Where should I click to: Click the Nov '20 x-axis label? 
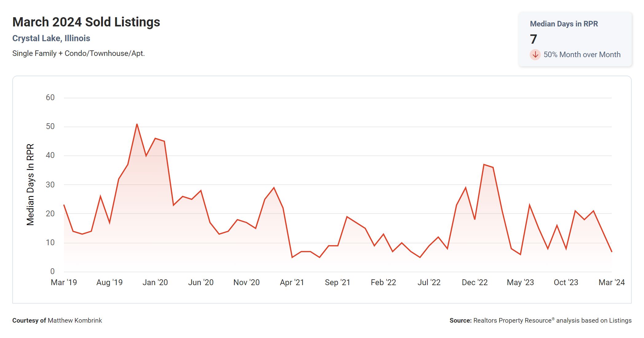pyautogui.click(x=246, y=282)
